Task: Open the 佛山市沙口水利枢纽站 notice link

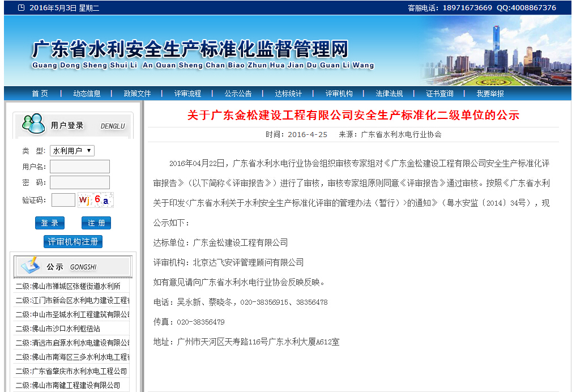Action: [x=58, y=329]
